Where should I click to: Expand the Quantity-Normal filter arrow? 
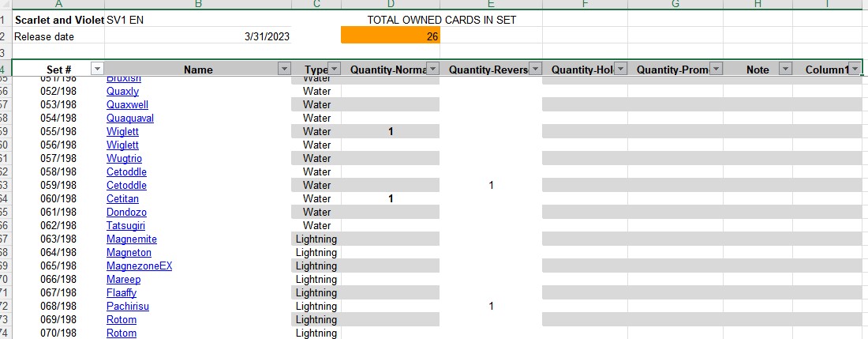tap(433, 70)
